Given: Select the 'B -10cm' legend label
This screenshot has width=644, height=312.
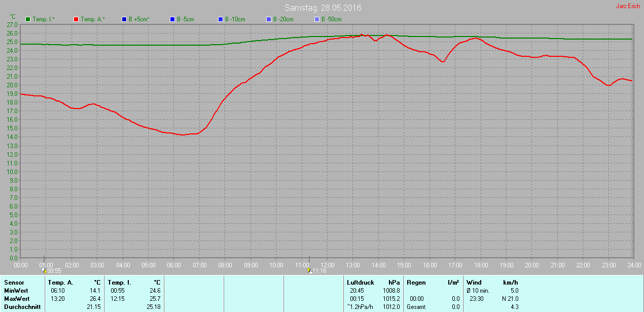Looking at the screenshot, I should pos(235,19).
